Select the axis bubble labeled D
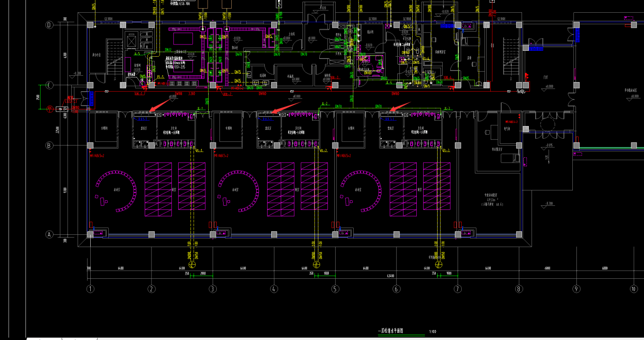644x340 pixels. [50, 24]
